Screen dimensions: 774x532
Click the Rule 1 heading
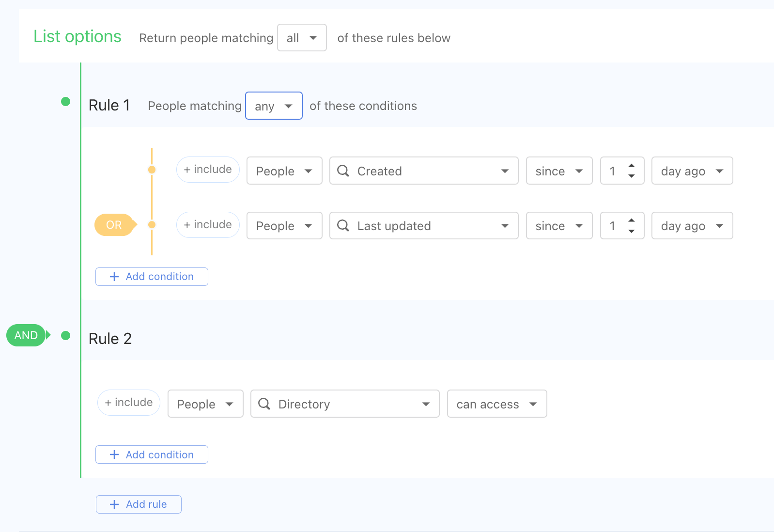tap(109, 105)
